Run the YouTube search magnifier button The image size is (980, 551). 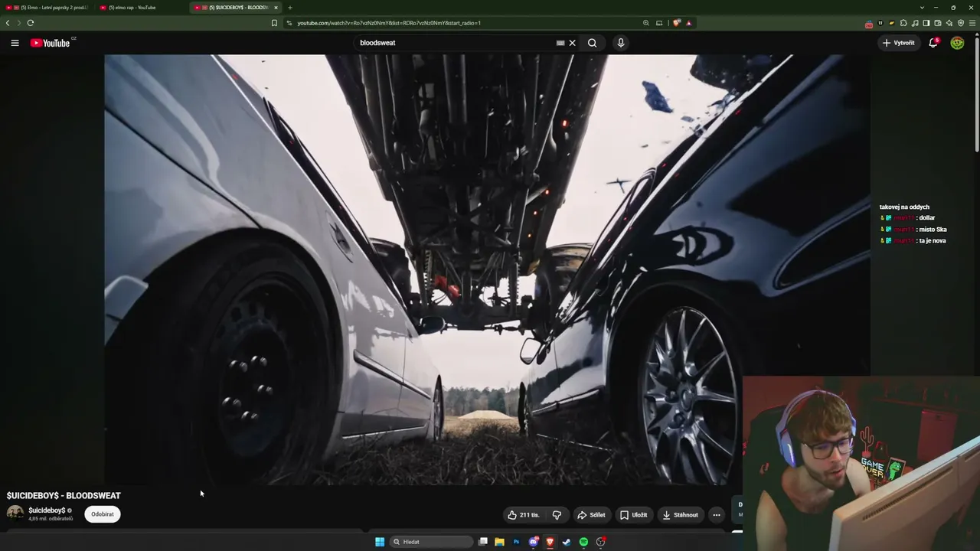pyautogui.click(x=592, y=43)
